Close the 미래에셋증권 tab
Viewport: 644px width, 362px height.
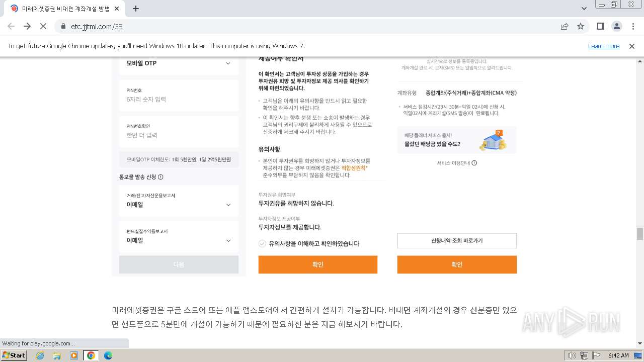point(117,9)
